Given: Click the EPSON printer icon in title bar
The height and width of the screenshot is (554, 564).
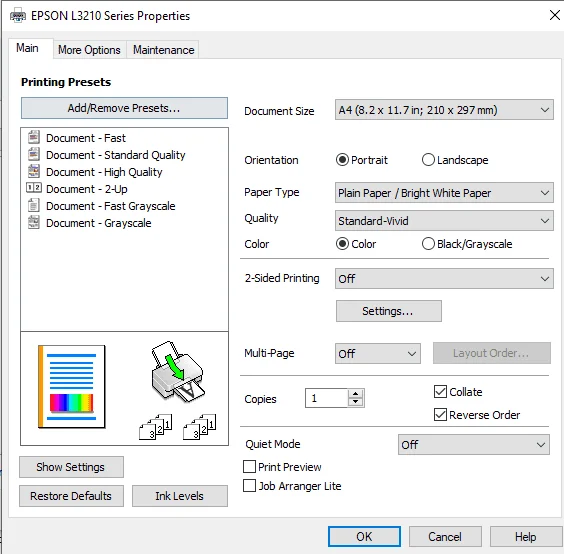Looking at the screenshot, I should click(18, 16).
